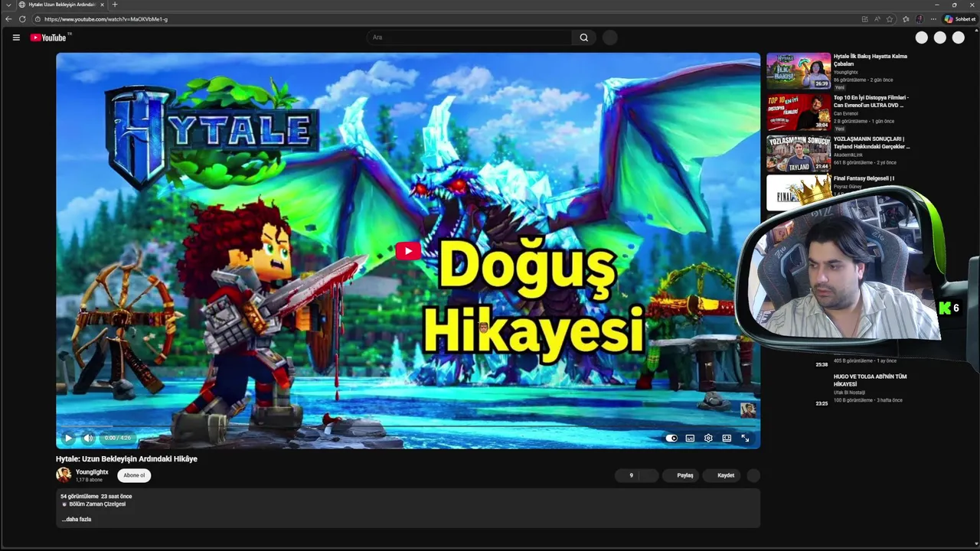The width and height of the screenshot is (980, 551).
Task: Switch to theater mode view
Action: click(727, 439)
